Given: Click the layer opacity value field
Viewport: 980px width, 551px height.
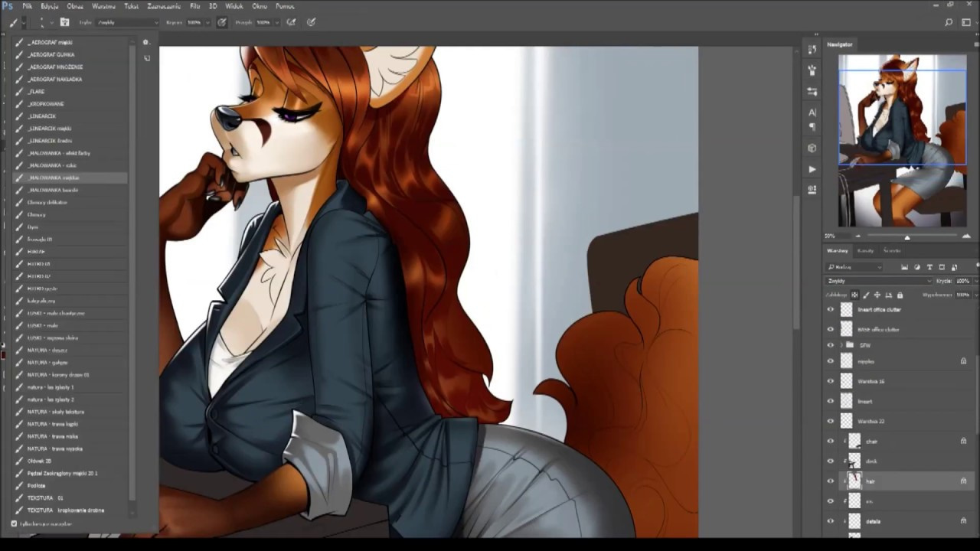Looking at the screenshot, I should tap(963, 281).
